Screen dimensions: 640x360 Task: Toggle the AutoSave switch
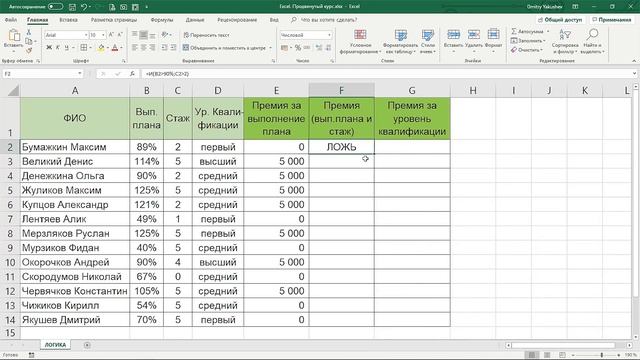coord(56,7)
